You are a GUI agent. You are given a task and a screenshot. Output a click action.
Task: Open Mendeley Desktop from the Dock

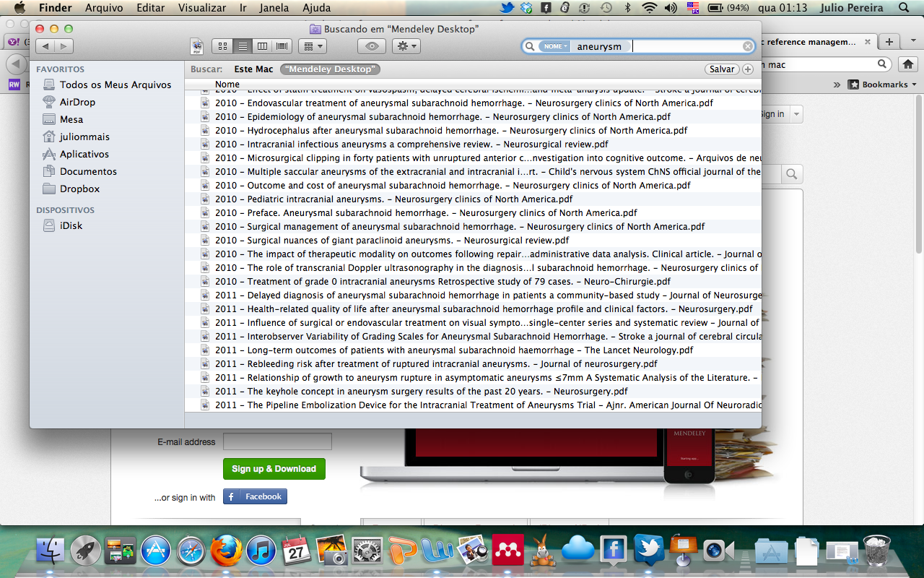[x=507, y=551]
